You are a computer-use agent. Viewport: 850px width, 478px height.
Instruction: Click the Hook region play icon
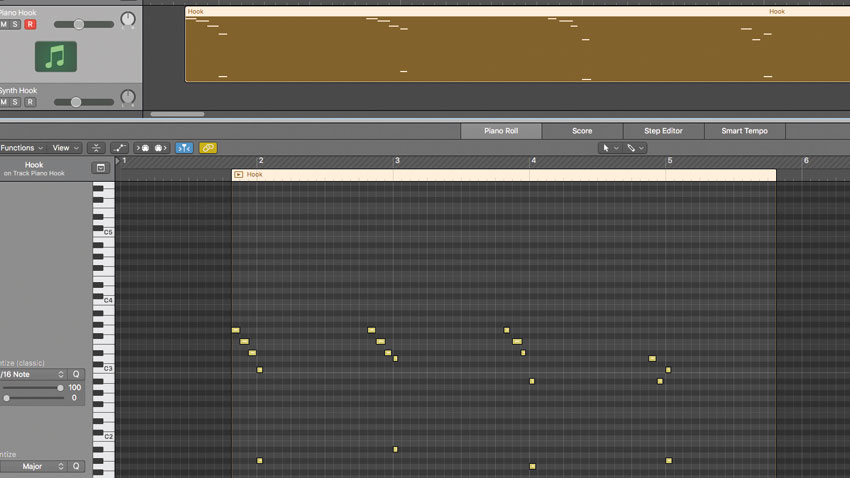(x=239, y=175)
